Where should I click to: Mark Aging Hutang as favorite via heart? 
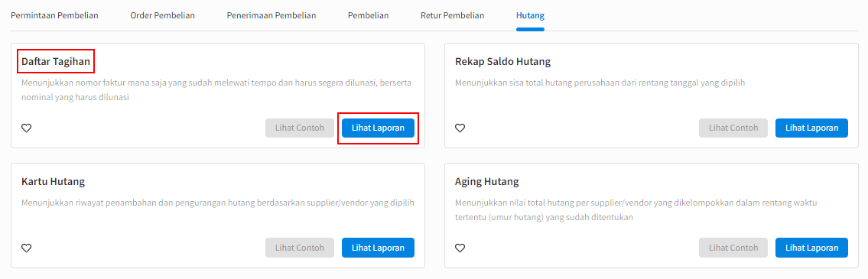(460, 248)
